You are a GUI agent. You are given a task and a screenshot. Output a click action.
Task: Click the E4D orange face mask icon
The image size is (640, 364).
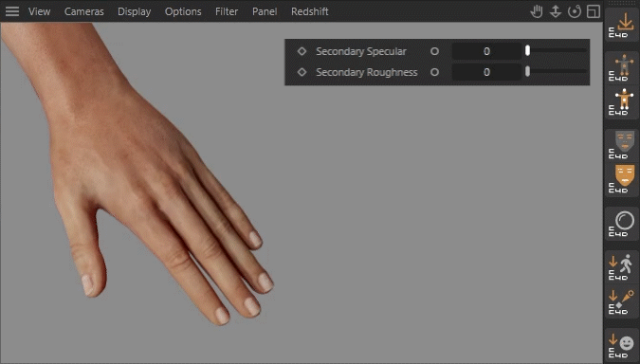coord(622,179)
